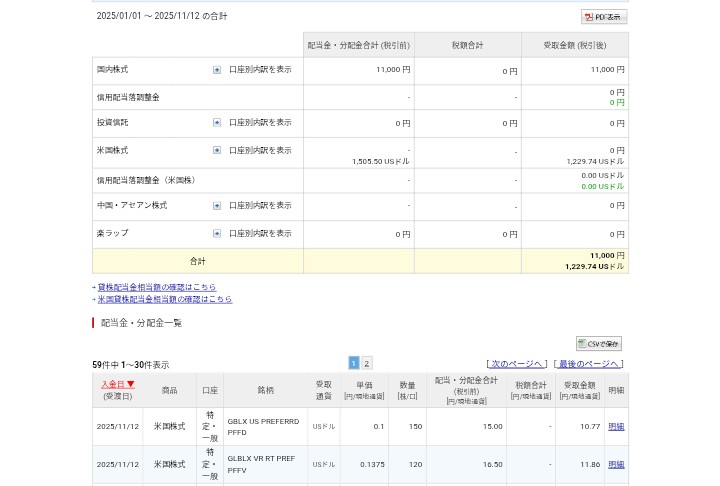This screenshot has width=720, height=486.
Task: Open the 貸株配当金相当額の確認はこちら link
Action: click(x=156, y=287)
